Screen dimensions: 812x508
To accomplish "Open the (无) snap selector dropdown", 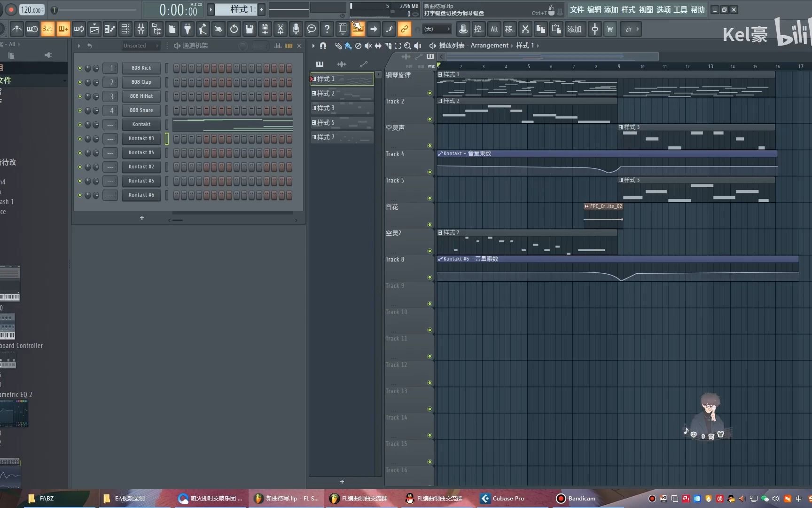I will 437,29.
